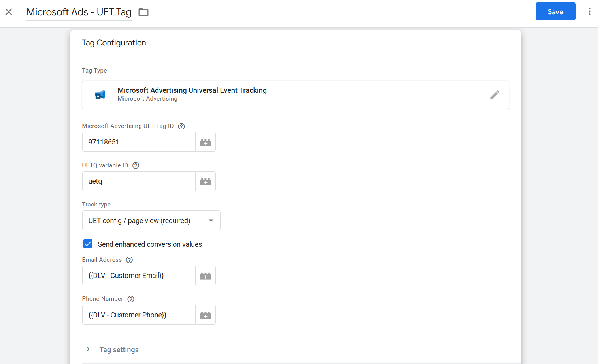Open the three-dot more actions menu

pos(589,11)
